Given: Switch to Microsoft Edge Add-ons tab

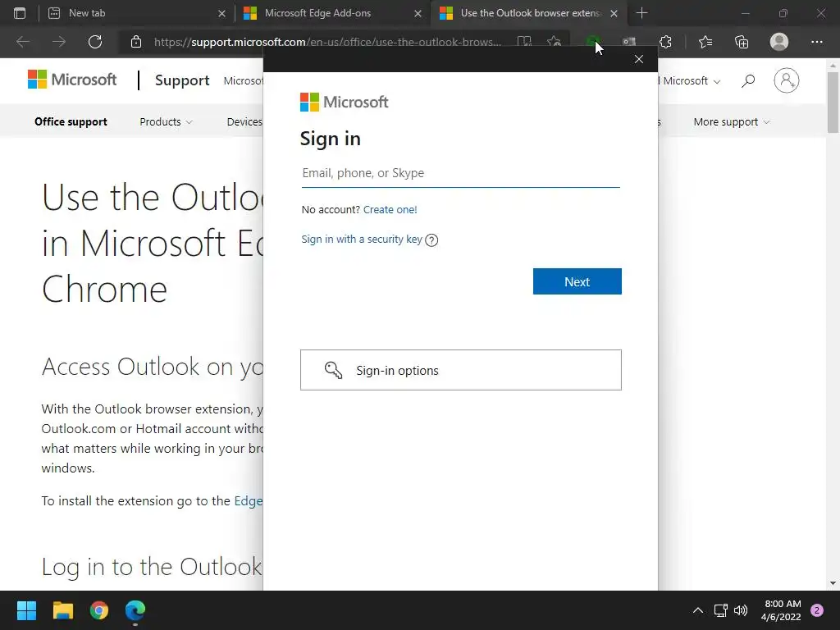Looking at the screenshot, I should coord(331,13).
